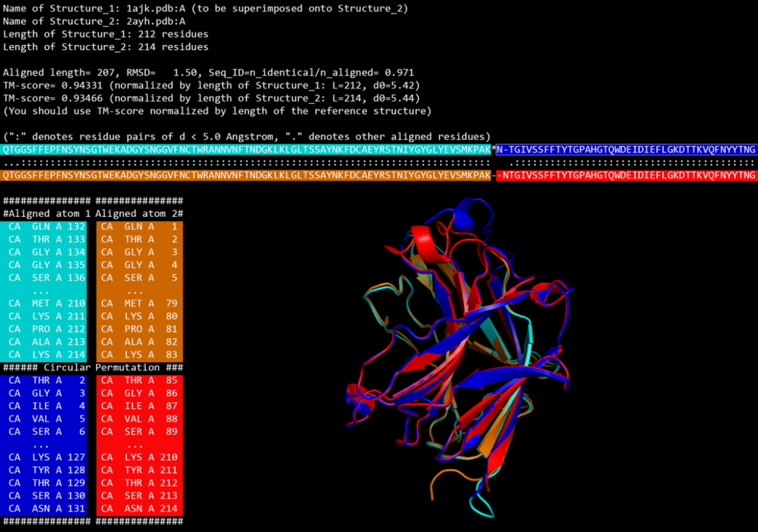Select the cyan row 'CA LYS A 214'
This screenshot has width=758, height=532.
pyautogui.click(x=46, y=354)
